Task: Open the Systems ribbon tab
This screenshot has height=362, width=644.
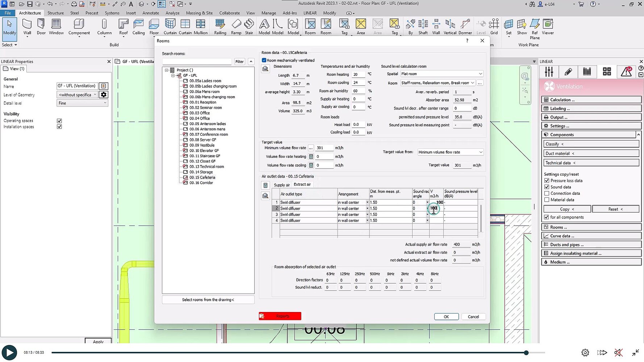Action: [x=112, y=13]
